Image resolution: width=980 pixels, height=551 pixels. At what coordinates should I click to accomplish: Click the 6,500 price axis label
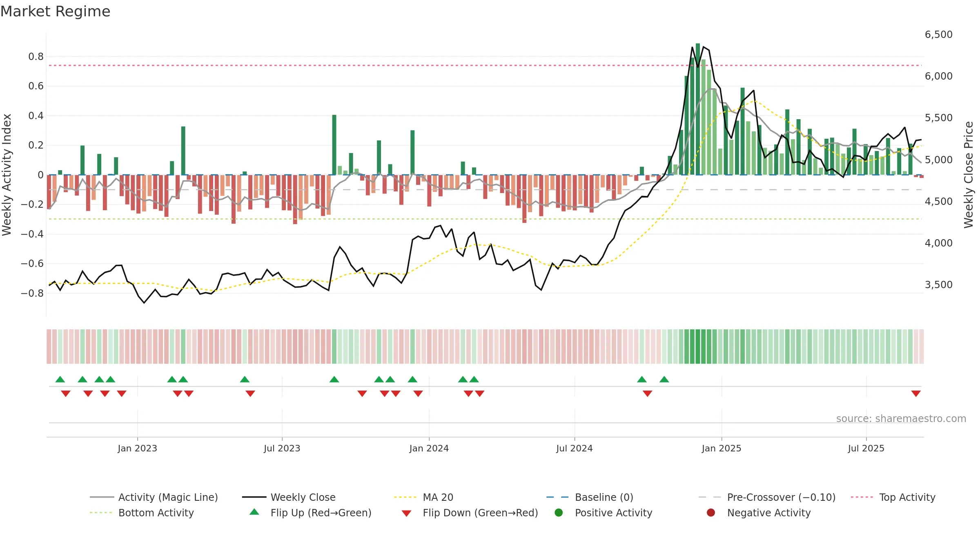938,34
